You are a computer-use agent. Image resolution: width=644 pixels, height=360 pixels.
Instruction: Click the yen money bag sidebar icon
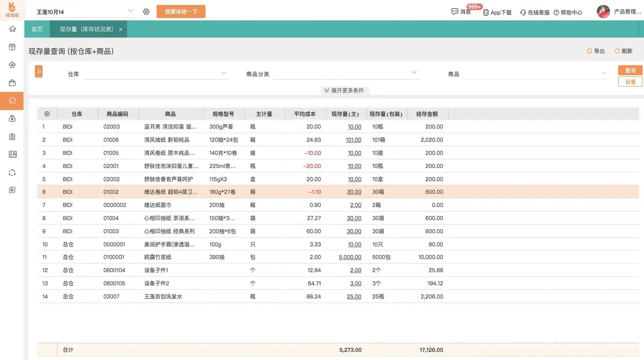point(12,119)
